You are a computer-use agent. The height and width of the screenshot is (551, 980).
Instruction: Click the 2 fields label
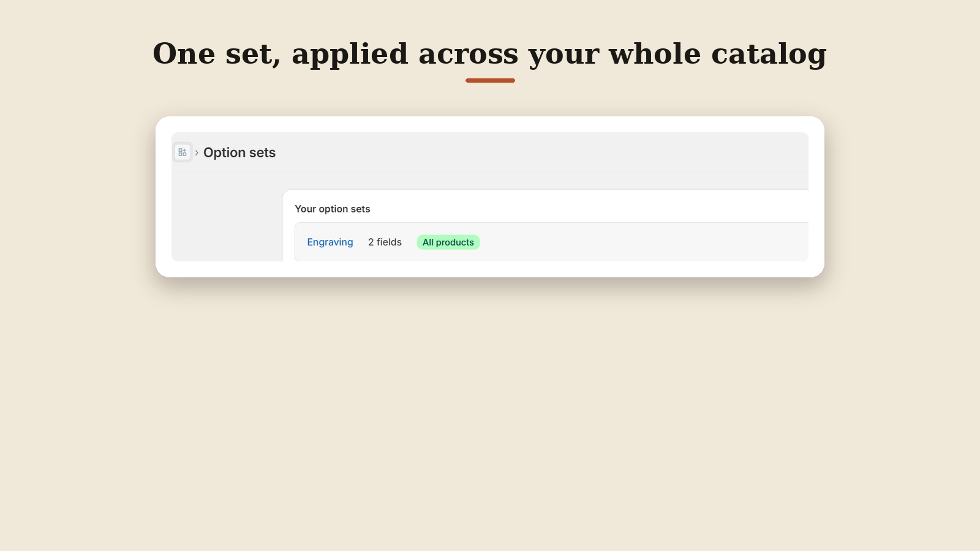385,242
